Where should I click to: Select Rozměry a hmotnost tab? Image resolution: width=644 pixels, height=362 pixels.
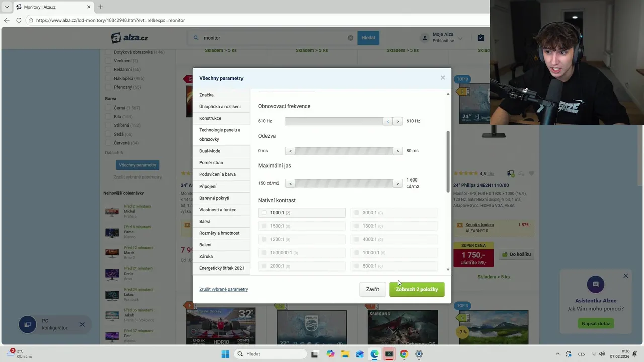221,233
